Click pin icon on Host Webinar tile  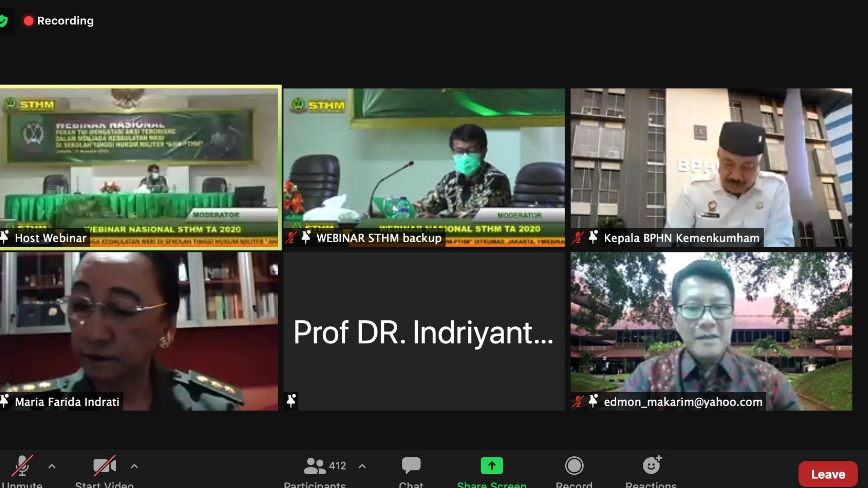(x=5, y=237)
